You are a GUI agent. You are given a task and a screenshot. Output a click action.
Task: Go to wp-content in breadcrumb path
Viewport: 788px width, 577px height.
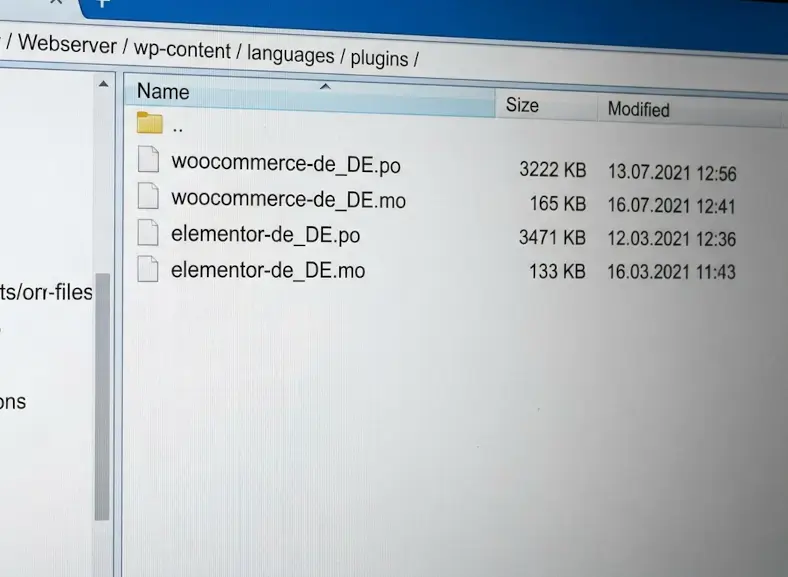182,50
